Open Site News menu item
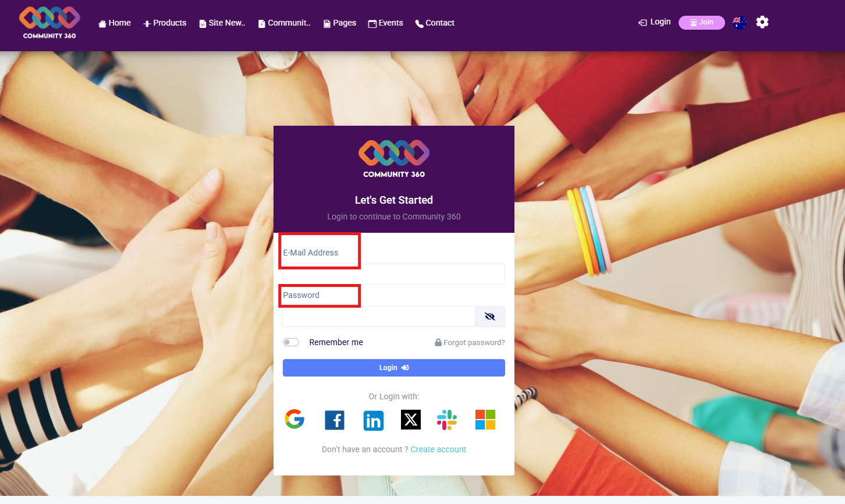 [x=222, y=23]
